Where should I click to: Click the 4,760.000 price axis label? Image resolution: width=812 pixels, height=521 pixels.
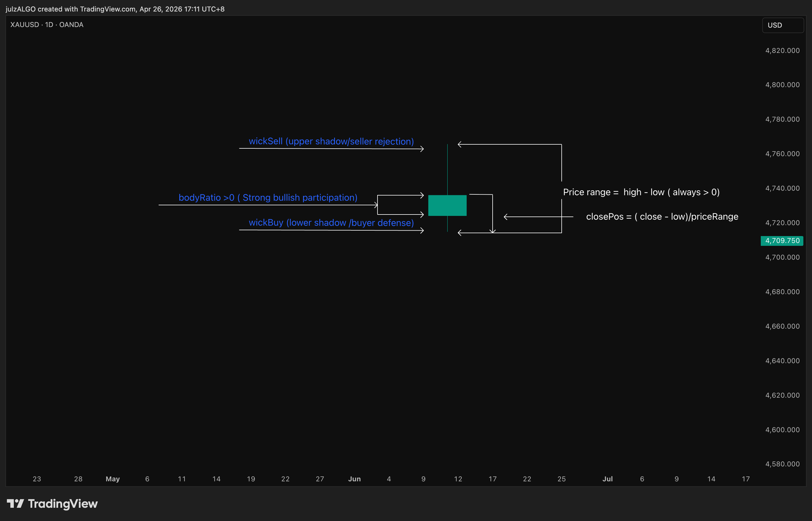pos(783,154)
